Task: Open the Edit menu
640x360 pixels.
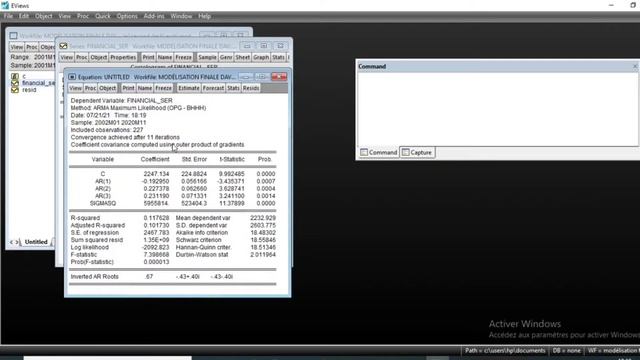Action: 24,16
